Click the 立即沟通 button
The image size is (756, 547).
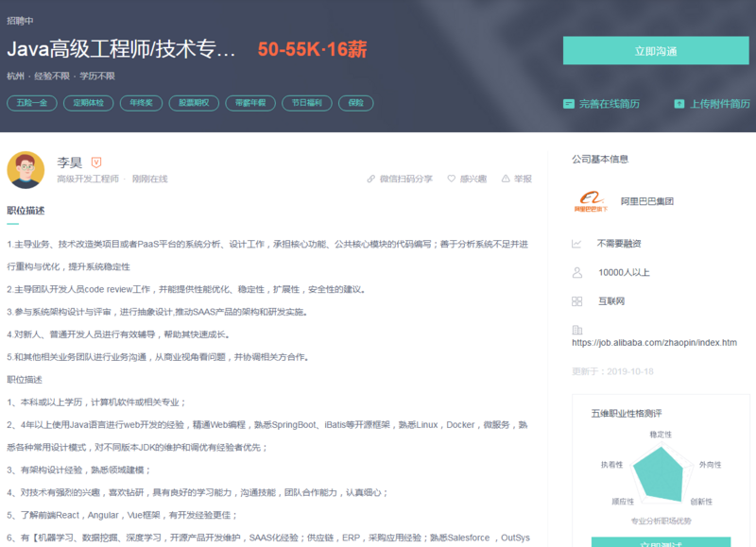pyautogui.click(x=657, y=48)
